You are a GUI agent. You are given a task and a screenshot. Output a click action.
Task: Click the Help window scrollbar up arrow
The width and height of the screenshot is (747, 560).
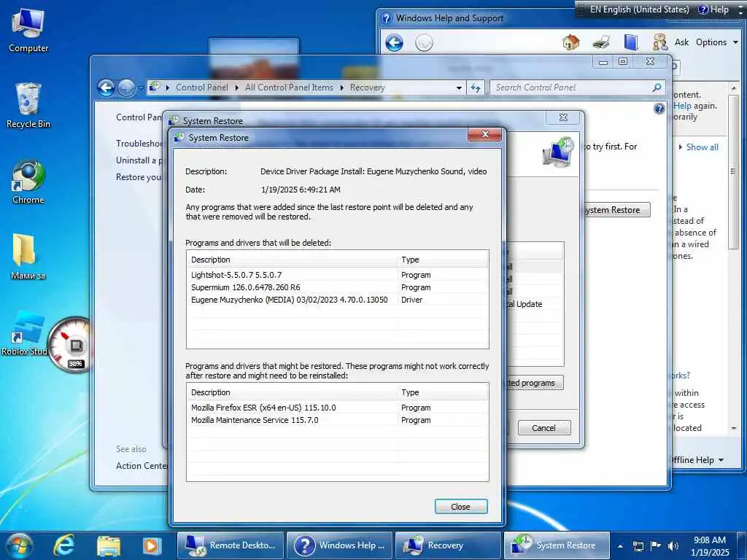point(734,88)
